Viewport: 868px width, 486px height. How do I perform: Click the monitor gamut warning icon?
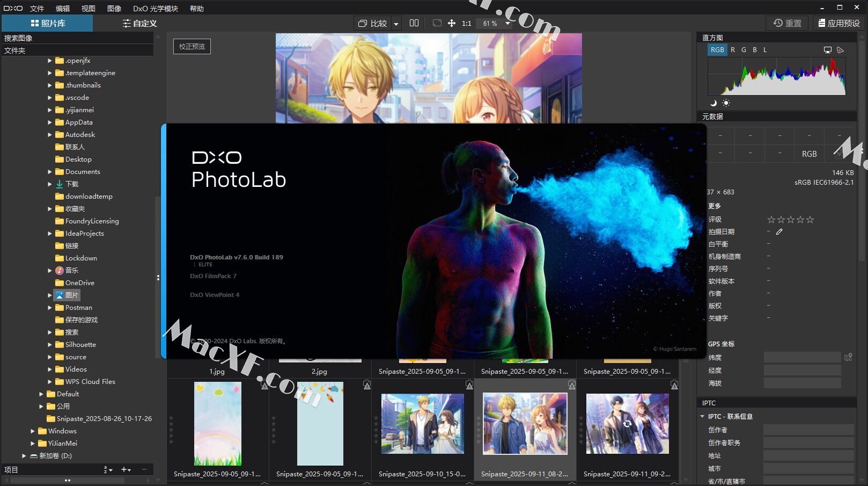point(827,50)
